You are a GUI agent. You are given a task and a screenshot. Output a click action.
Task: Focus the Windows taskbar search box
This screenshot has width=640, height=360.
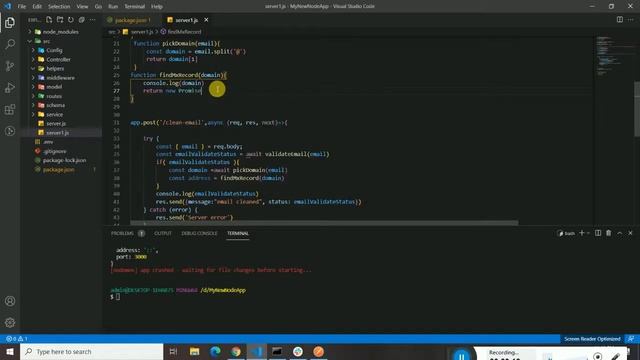point(92,351)
